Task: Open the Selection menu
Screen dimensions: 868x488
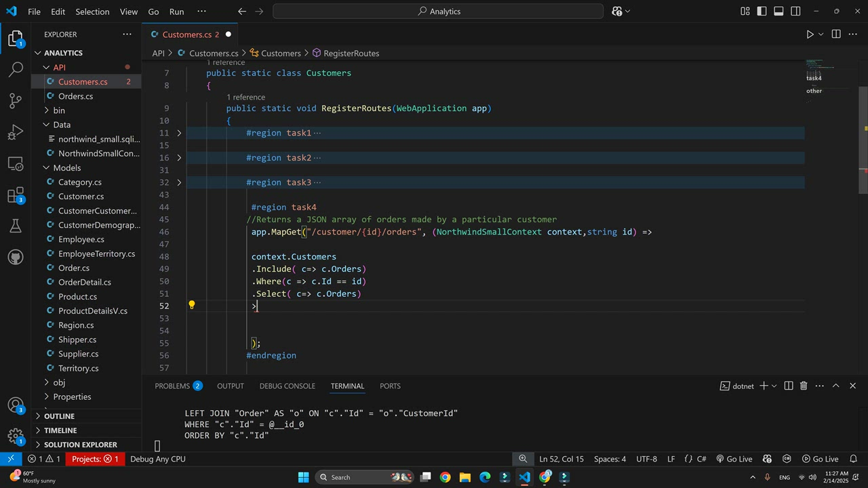Action: pyautogui.click(x=92, y=12)
